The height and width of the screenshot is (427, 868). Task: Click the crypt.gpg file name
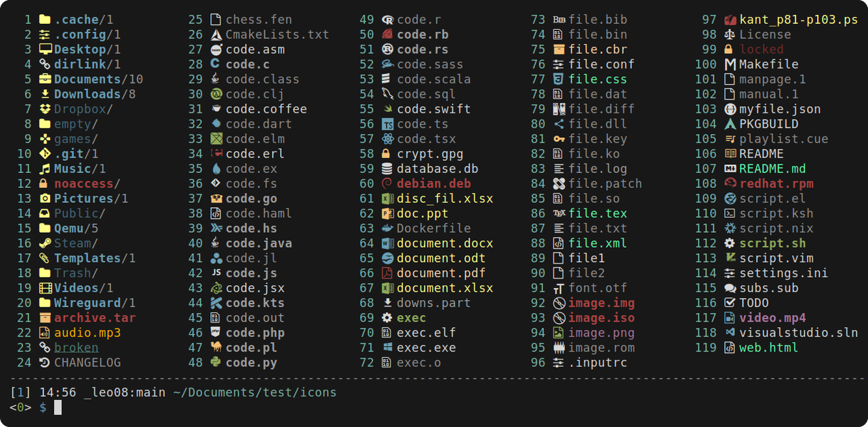click(430, 154)
